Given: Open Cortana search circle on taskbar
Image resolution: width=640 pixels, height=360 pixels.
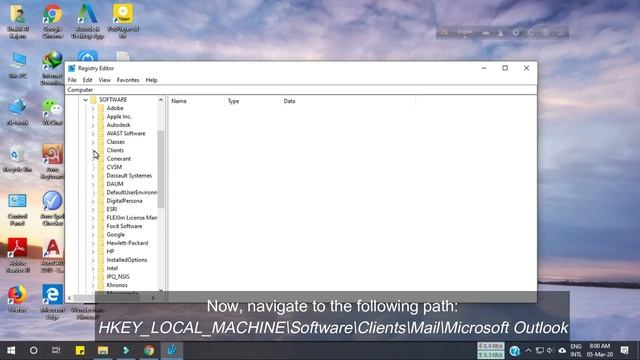Looking at the screenshot, I should 33,350.
